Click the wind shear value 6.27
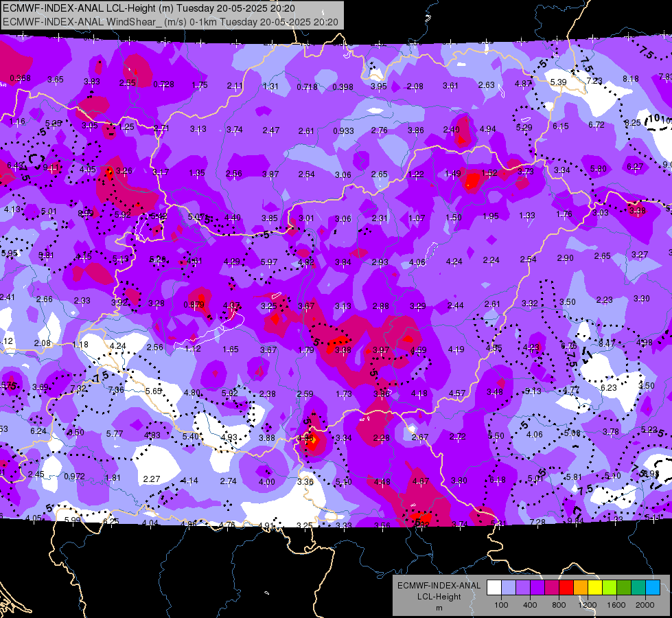The image size is (672, 618). tap(635, 166)
